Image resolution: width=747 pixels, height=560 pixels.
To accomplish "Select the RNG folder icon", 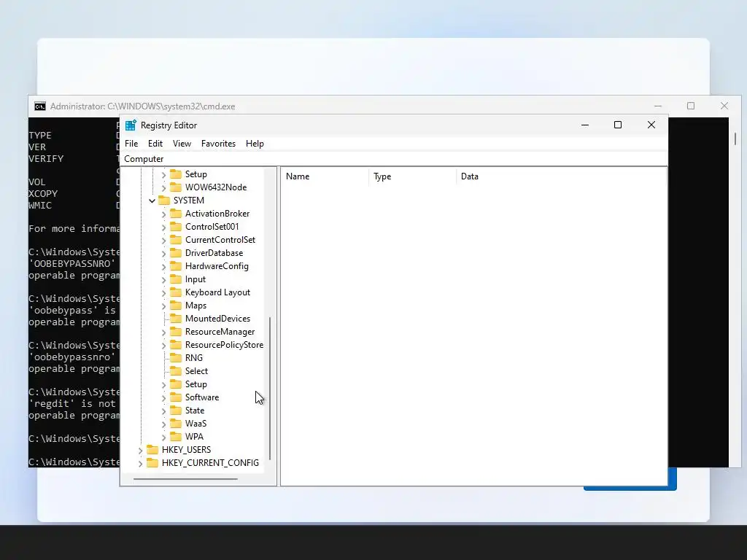I will click(x=176, y=357).
